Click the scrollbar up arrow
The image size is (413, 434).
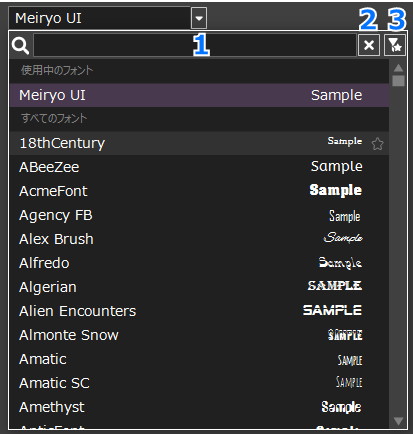coord(398,68)
